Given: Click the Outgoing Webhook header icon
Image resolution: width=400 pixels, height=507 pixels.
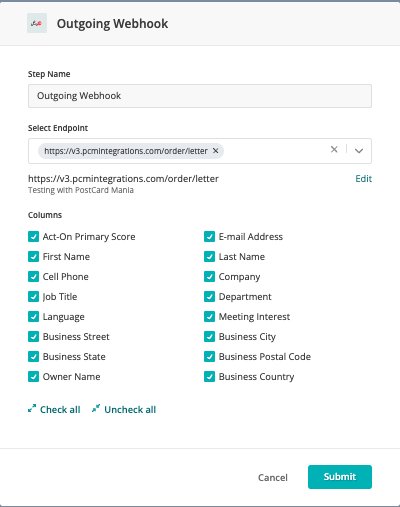Looking at the screenshot, I should [37, 23].
